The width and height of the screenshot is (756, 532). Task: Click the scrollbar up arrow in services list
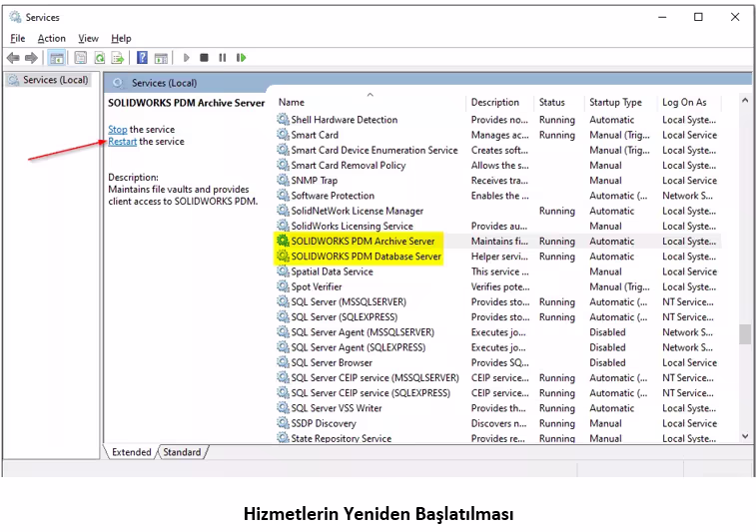point(745,100)
